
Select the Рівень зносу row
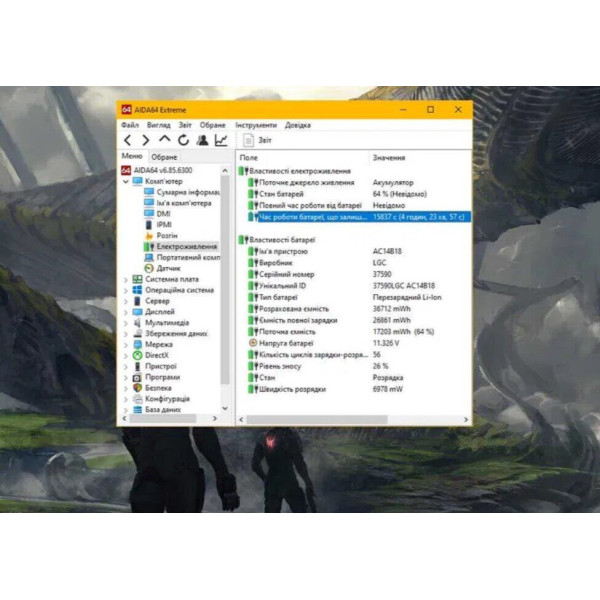coord(354,366)
